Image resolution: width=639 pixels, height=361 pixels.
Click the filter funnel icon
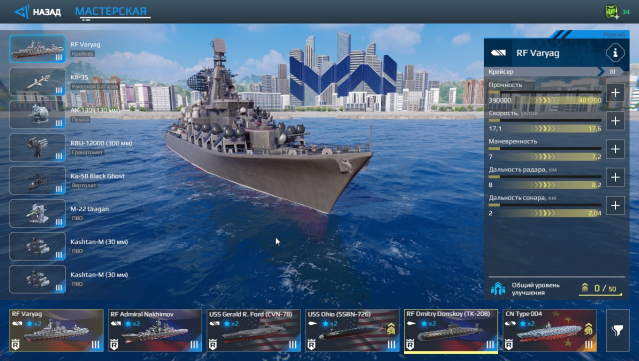click(617, 330)
